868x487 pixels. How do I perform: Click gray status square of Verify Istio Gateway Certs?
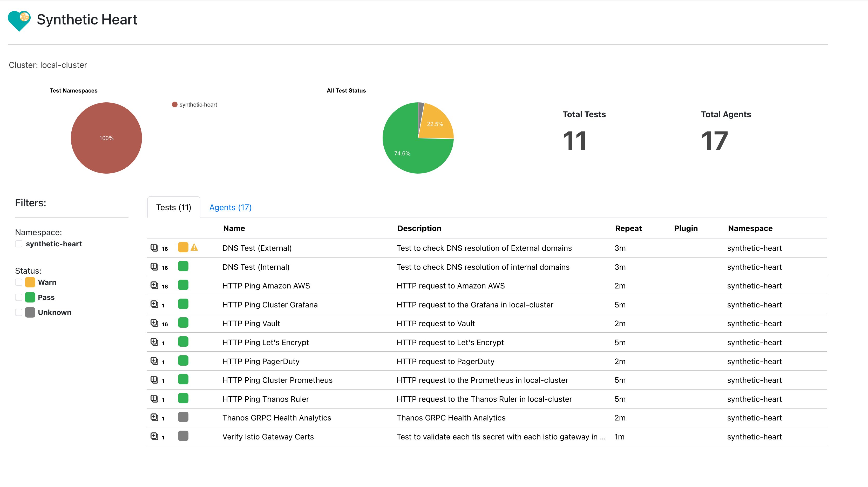[183, 436]
